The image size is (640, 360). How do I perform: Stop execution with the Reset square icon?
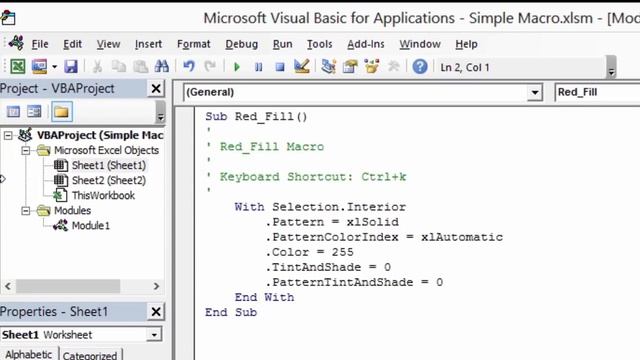click(280, 67)
